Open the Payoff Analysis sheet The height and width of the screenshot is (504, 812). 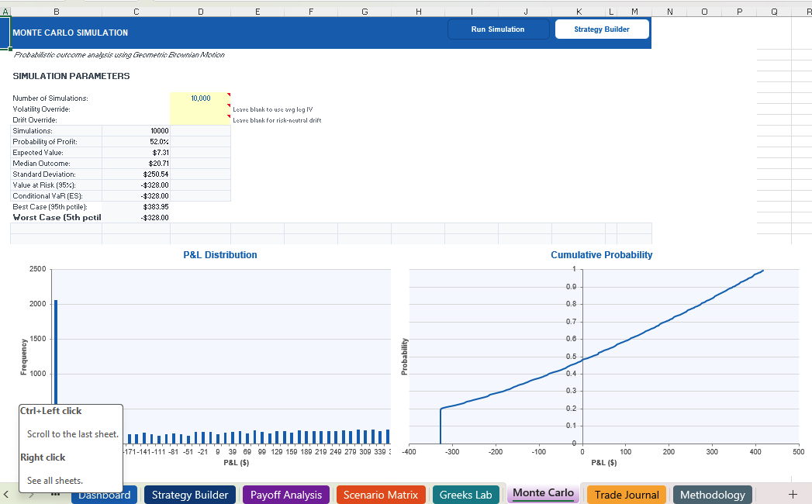(x=285, y=494)
